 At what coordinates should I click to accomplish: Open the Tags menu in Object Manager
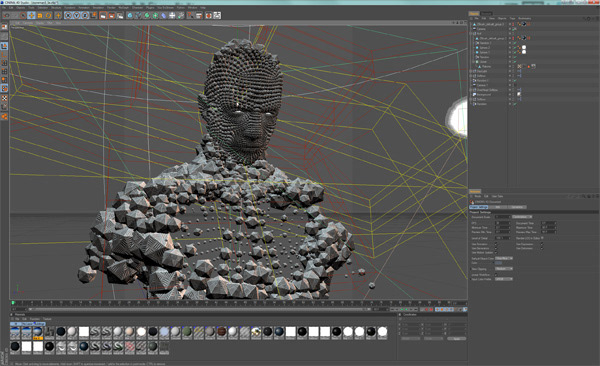click(512, 18)
